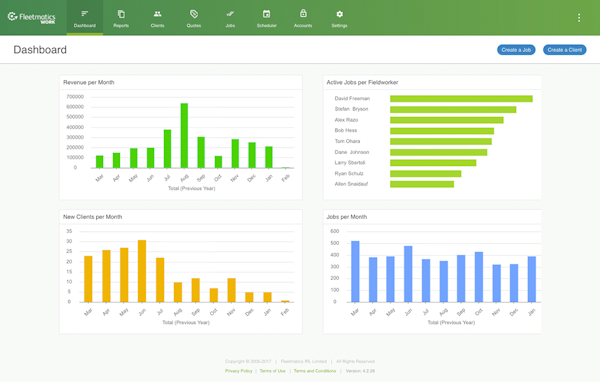Open the Jobs section
Screen dimensions: 600x382
click(x=230, y=18)
